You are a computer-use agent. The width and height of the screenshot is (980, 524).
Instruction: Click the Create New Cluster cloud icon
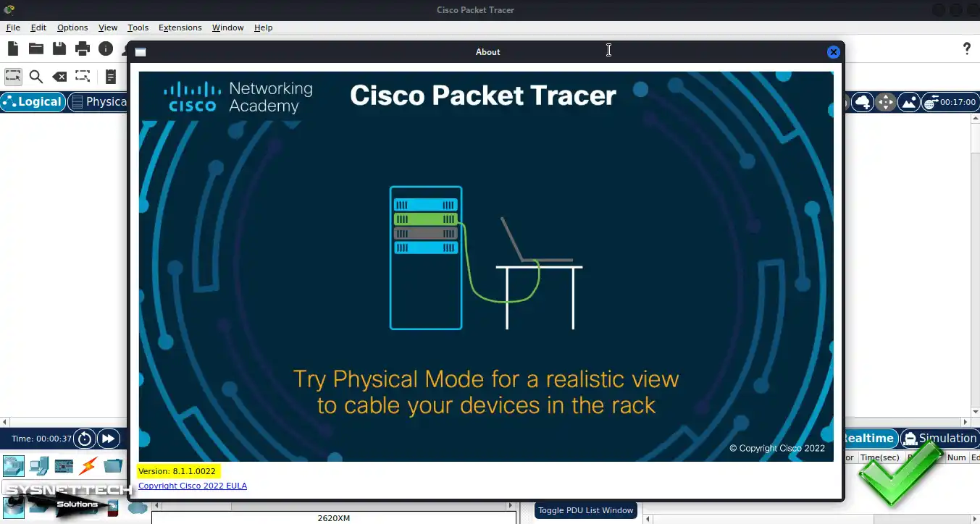[x=863, y=102]
